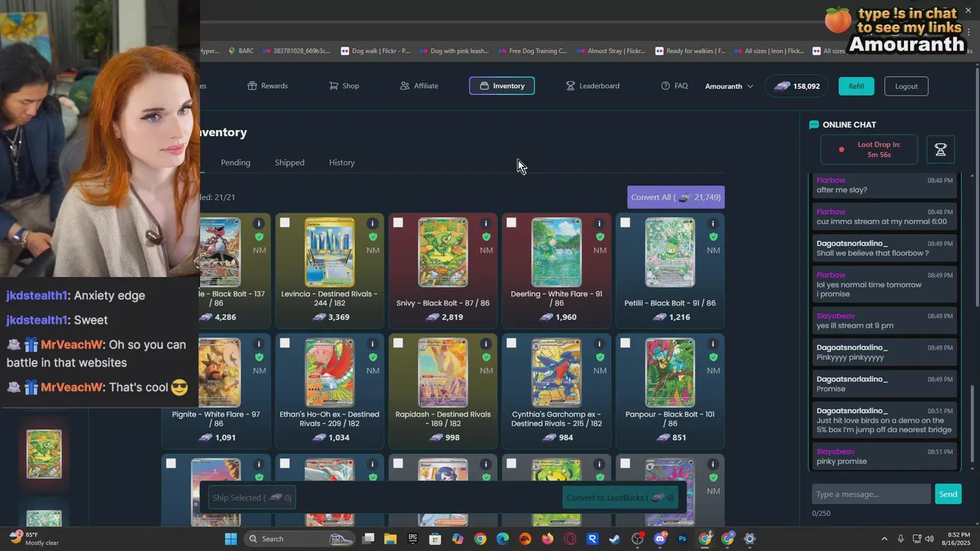The width and height of the screenshot is (980, 551).
Task: Open the EA app from taskbar
Action: point(524,539)
